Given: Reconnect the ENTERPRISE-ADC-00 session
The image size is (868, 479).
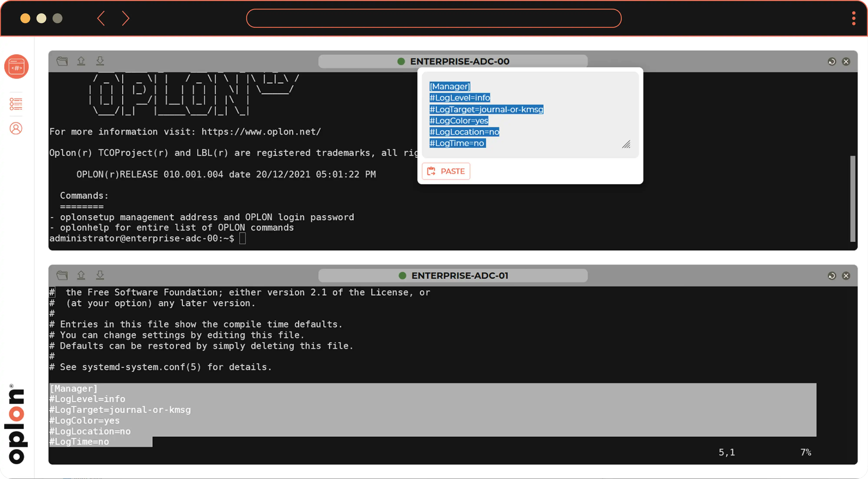Looking at the screenshot, I should (832, 61).
